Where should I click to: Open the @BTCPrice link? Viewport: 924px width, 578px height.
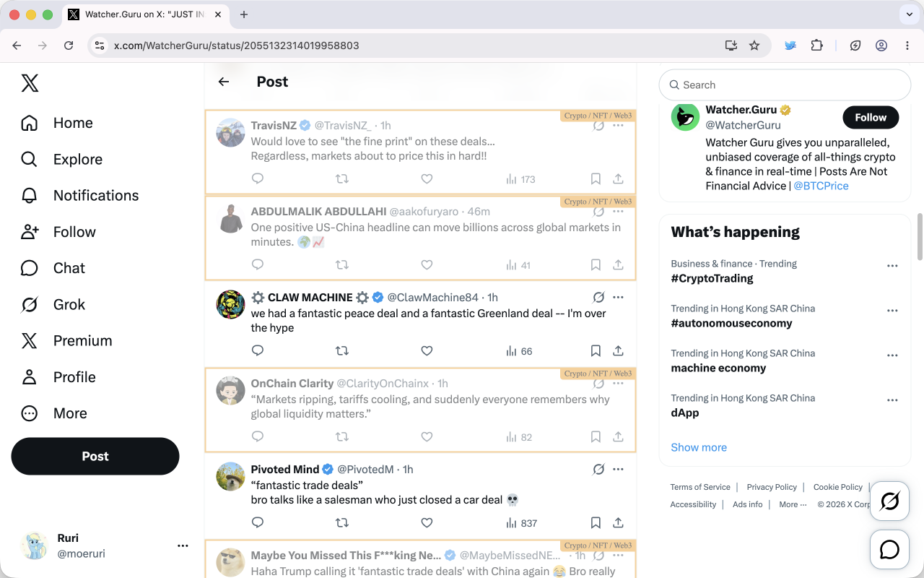[821, 186]
